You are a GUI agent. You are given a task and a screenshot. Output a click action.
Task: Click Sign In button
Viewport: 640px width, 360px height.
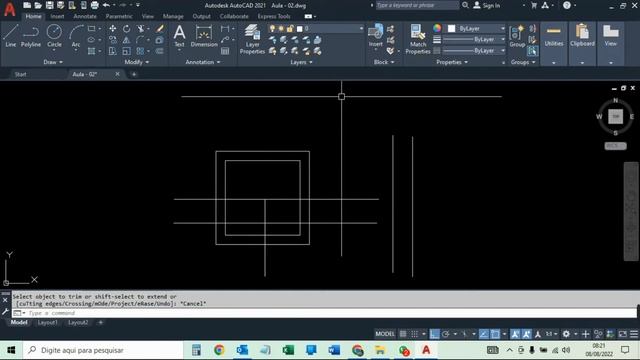tap(487, 5)
